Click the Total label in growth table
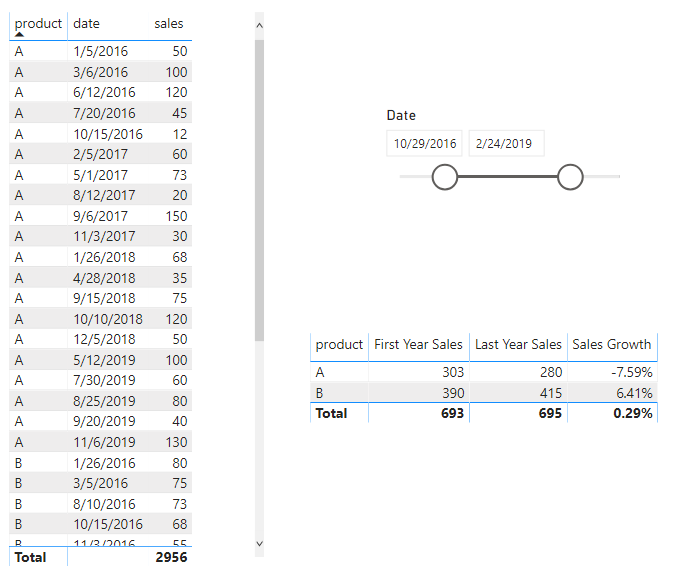Viewport: 684px width, 582px height. [x=332, y=413]
